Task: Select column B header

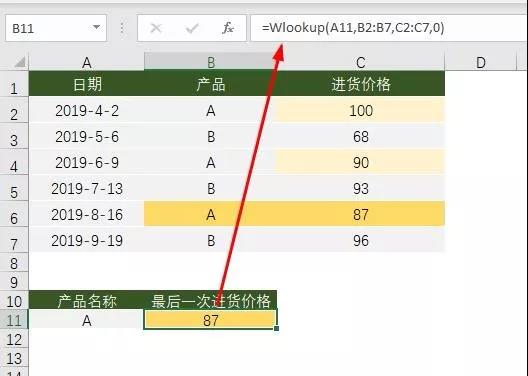Action: pos(211,62)
